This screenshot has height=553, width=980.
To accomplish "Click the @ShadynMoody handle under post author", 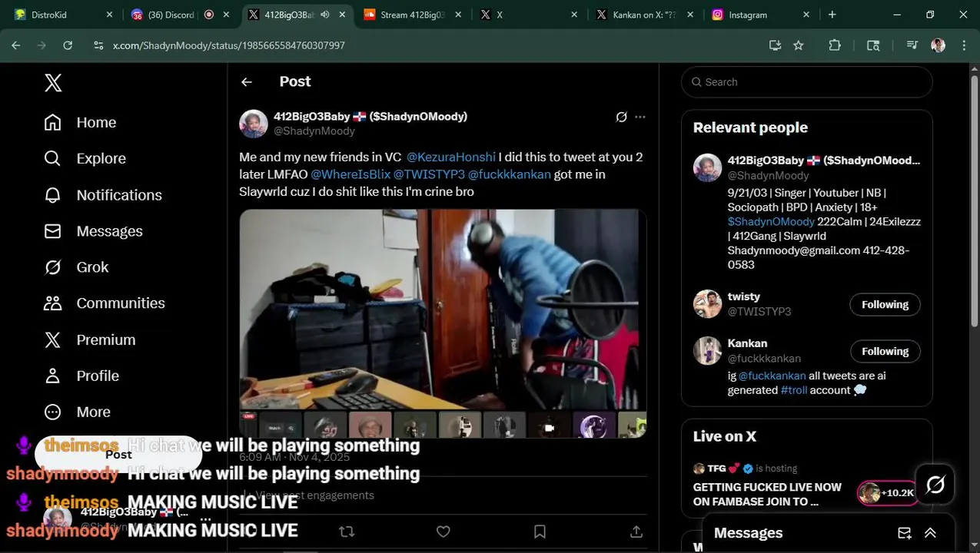I will click(314, 131).
